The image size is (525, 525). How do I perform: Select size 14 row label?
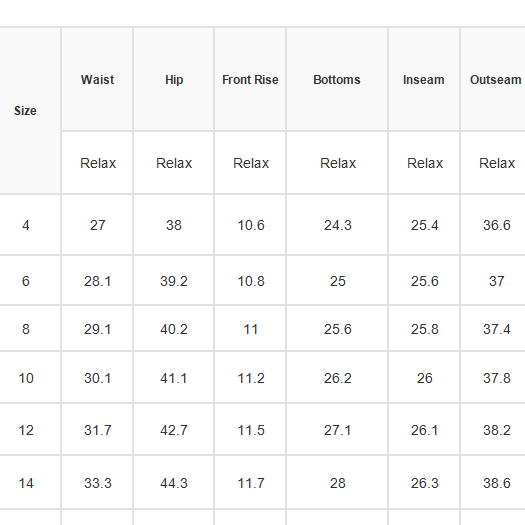coord(26,483)
